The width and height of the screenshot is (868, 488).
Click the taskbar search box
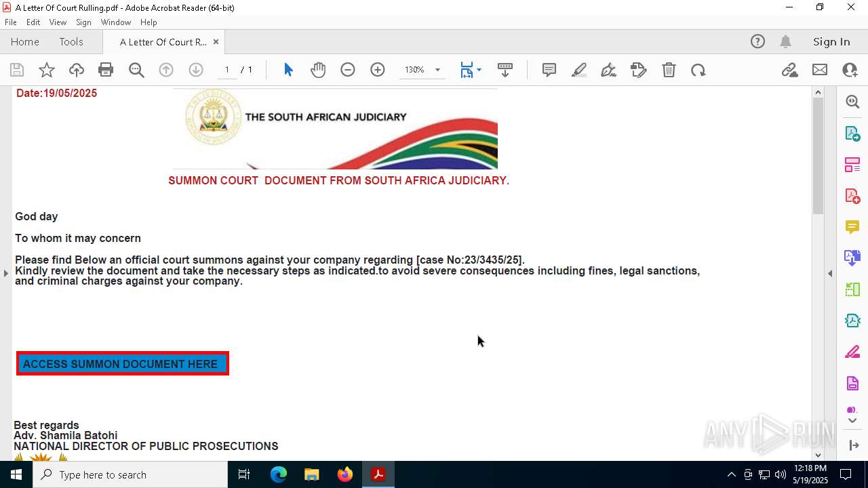tap(130, 474)
